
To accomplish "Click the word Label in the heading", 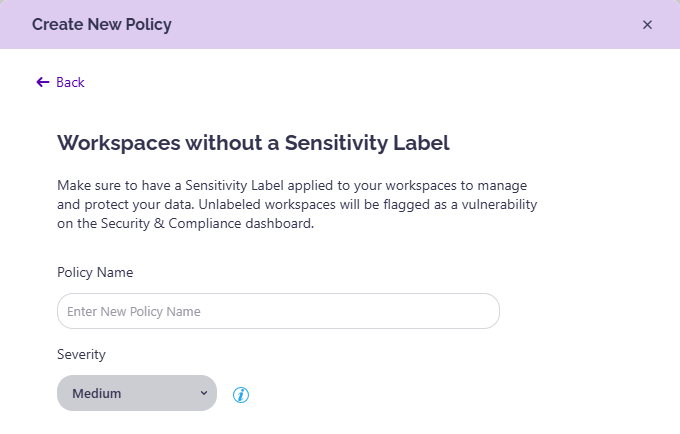I will point(422,142).
